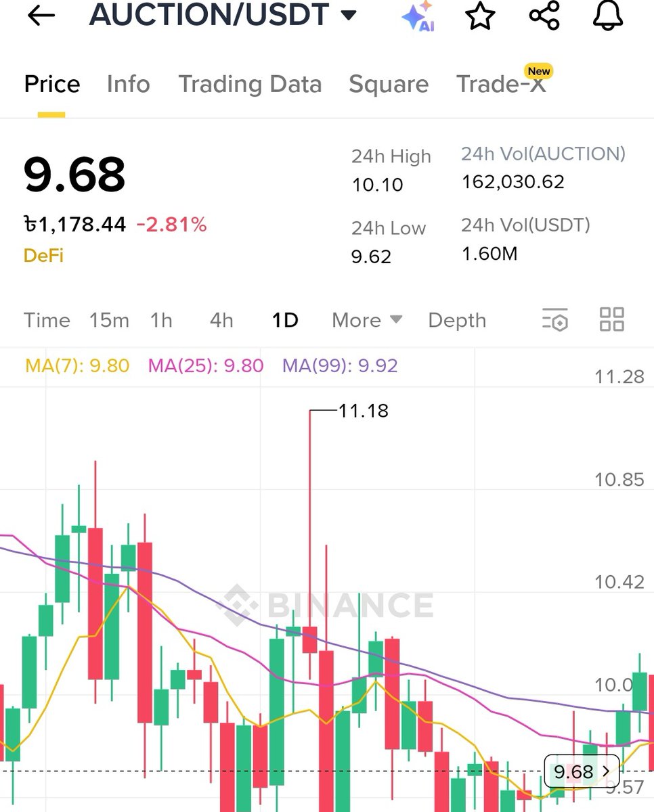Tap the large 9.68 last price
Screen dimensions: 654x812
tap(74, 175)
